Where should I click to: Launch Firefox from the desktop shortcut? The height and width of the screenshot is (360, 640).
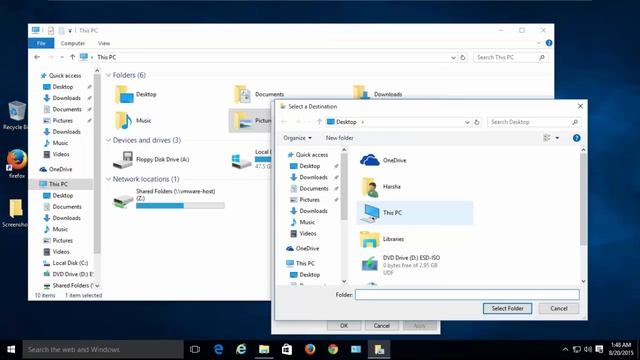pyautogui.click(x=17, y=164)
